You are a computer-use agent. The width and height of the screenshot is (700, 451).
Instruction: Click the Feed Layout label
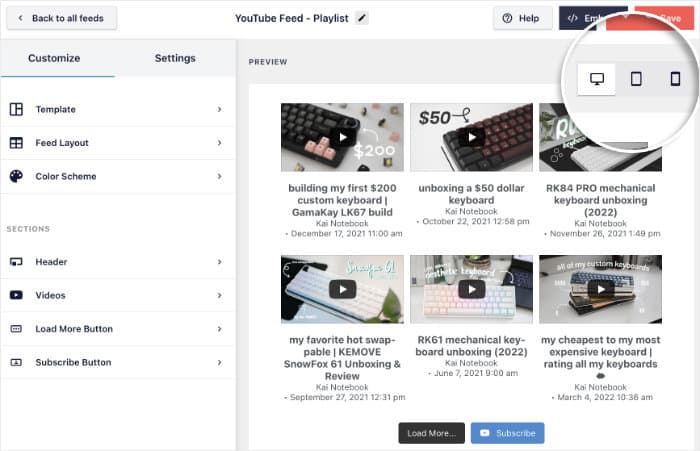coord(62,143)
